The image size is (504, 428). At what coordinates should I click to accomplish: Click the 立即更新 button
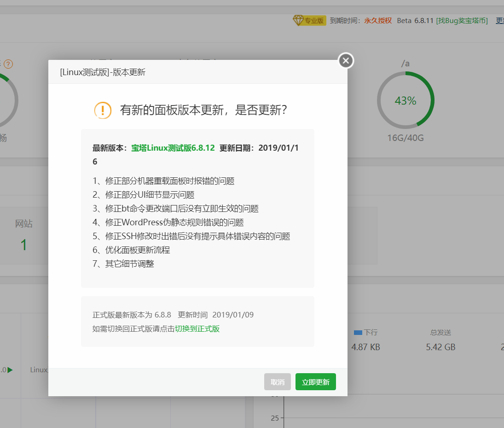coord(316,381)
